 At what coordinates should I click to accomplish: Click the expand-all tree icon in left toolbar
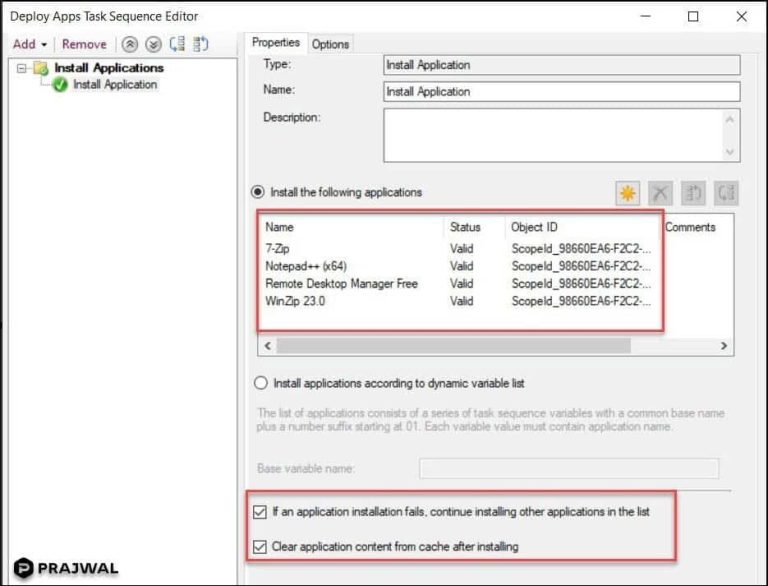coord(177,44)
